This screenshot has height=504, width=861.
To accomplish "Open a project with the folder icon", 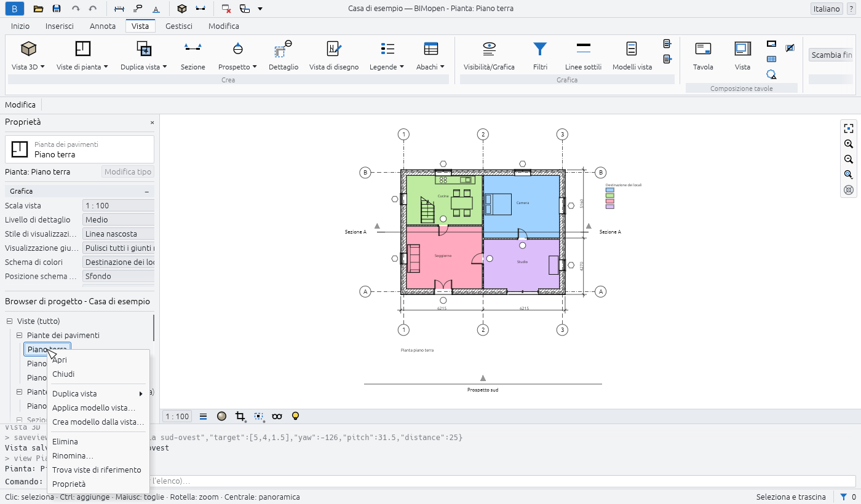I will click(x=38, y=9).
